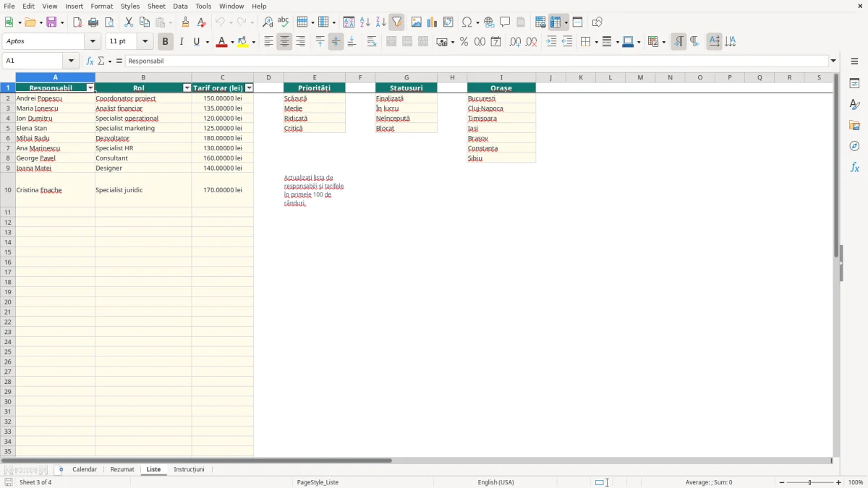Viewport: 868px width, 488px height.
Task: Click the Clear Direct Formatting icon
Action: [x=202, y=22]
